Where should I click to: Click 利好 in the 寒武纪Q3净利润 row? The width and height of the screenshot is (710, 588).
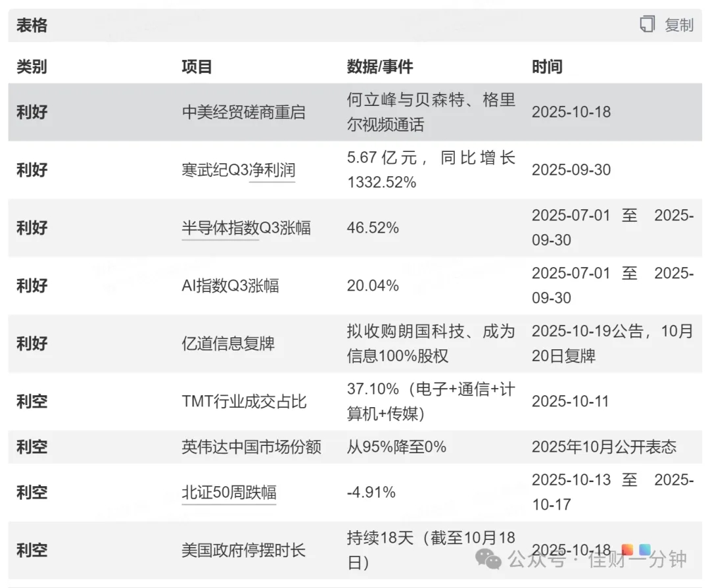click(32, 170)
